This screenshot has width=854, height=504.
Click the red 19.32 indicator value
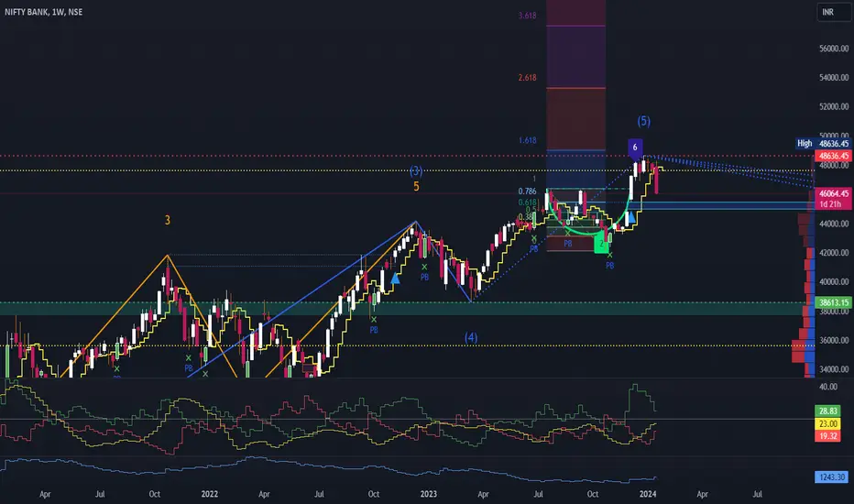(x=827, y=436)
